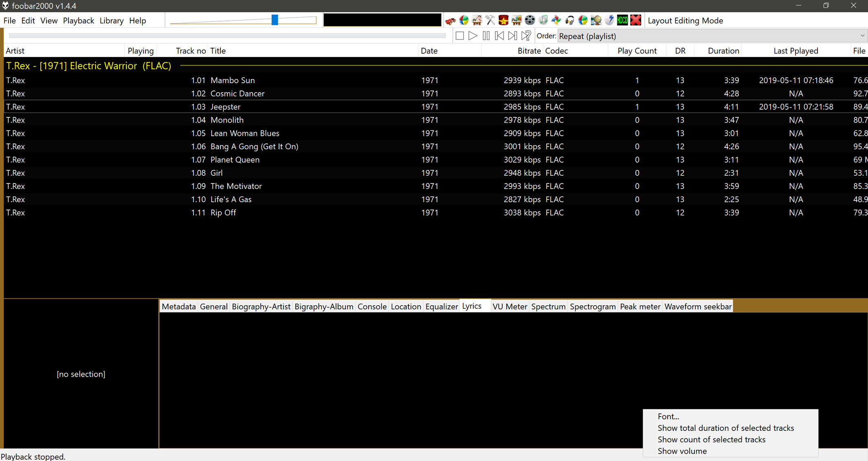
Task: Open the Order playback dropdown
Action: coord(712,36)
